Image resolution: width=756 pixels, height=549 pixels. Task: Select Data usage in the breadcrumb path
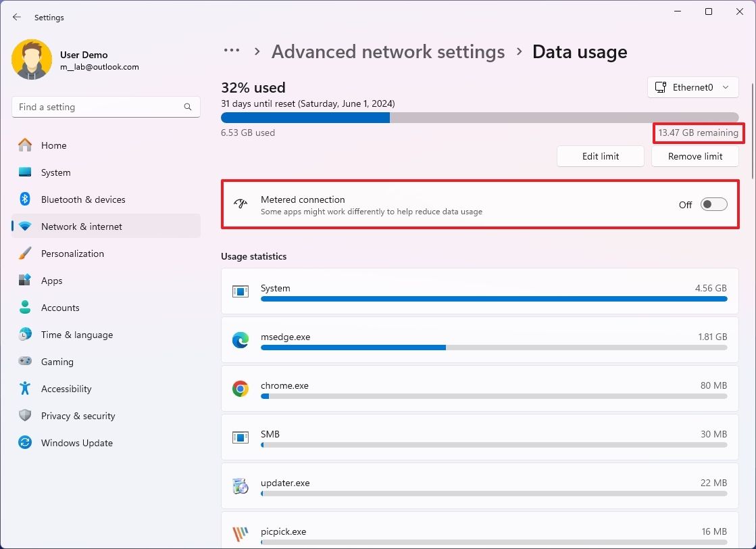579,51
